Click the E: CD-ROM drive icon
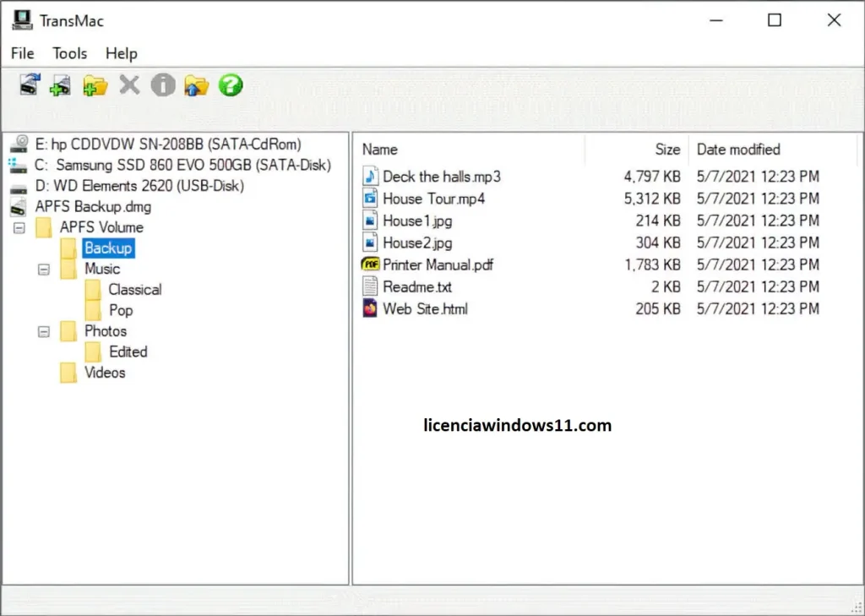Viewport: 865px width, 616px height. coord(19,144)
